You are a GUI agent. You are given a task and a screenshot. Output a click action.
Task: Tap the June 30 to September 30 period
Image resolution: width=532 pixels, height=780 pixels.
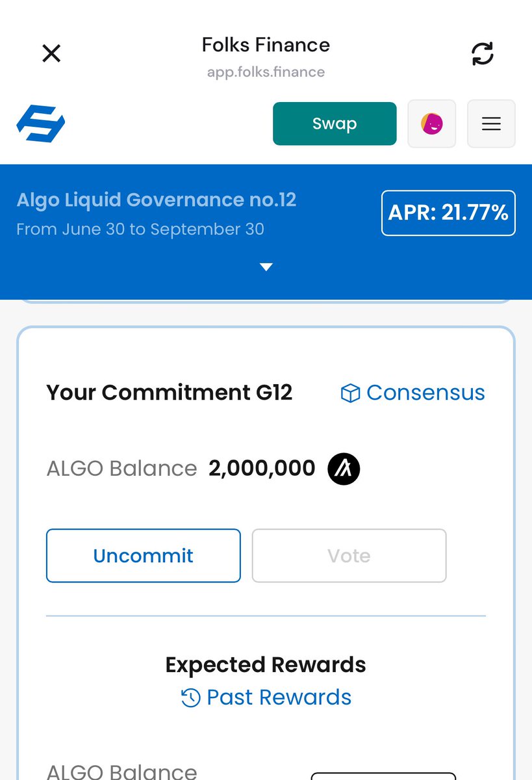click(140, 229)
